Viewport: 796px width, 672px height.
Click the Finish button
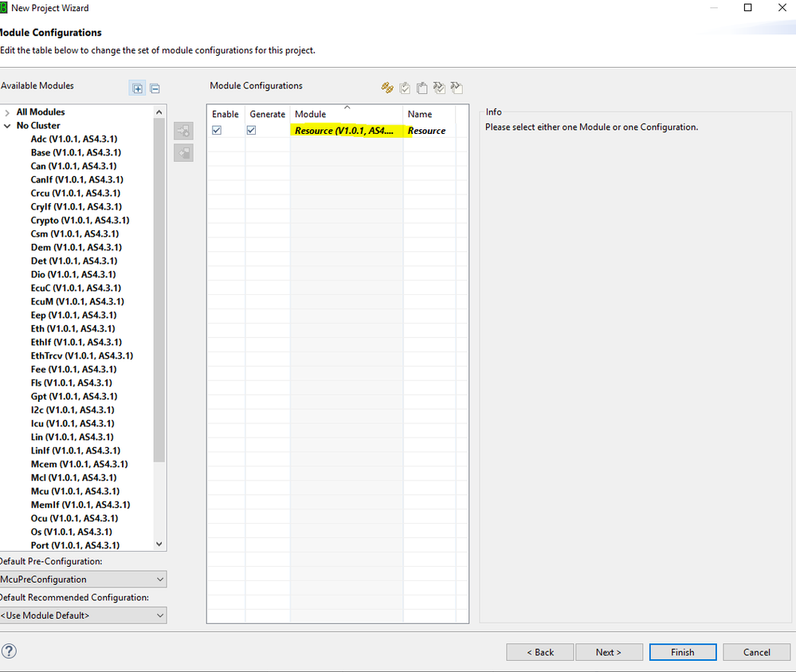coord(682,652)
